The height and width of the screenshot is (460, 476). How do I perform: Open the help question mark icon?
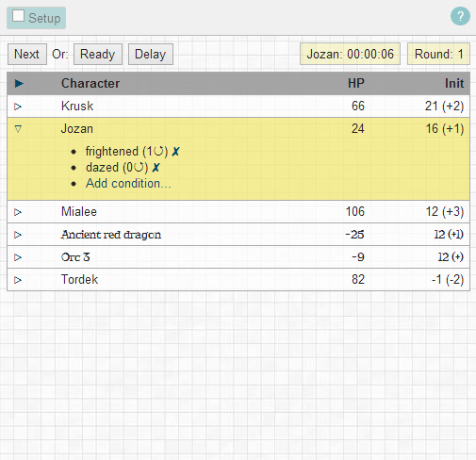[460, 16]
